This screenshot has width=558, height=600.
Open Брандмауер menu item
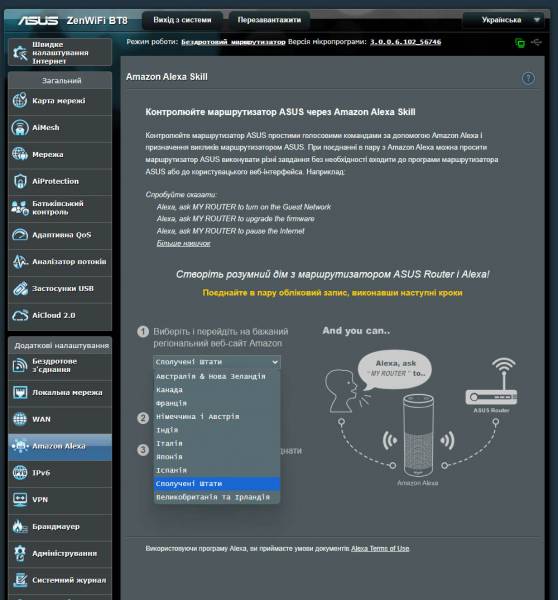coord(60,527)
